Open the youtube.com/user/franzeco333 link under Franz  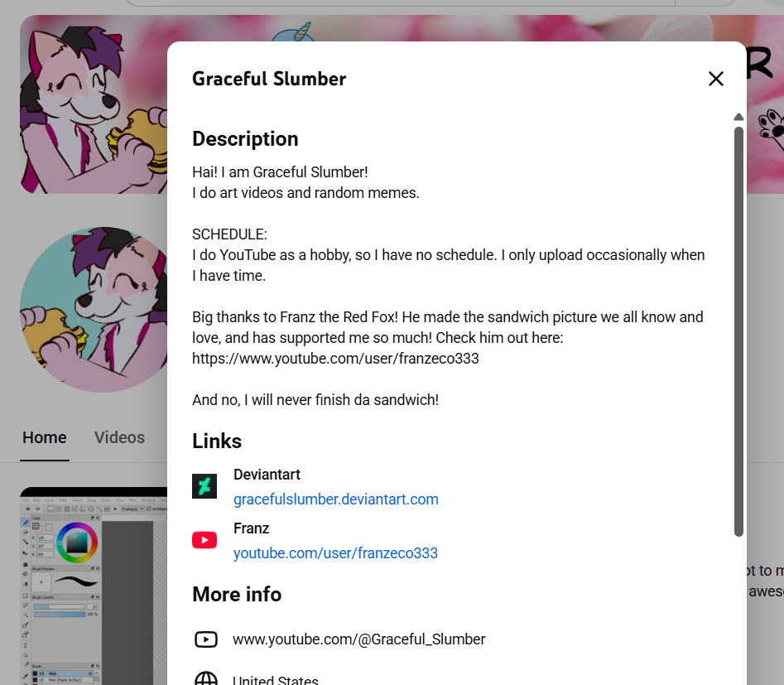click(x=335, y=553)
